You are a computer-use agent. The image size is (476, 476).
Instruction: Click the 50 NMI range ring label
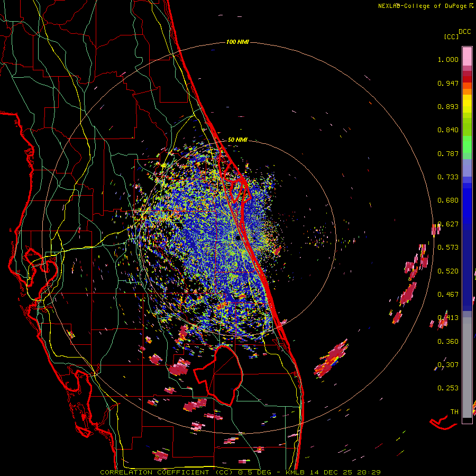coord(237,140)
